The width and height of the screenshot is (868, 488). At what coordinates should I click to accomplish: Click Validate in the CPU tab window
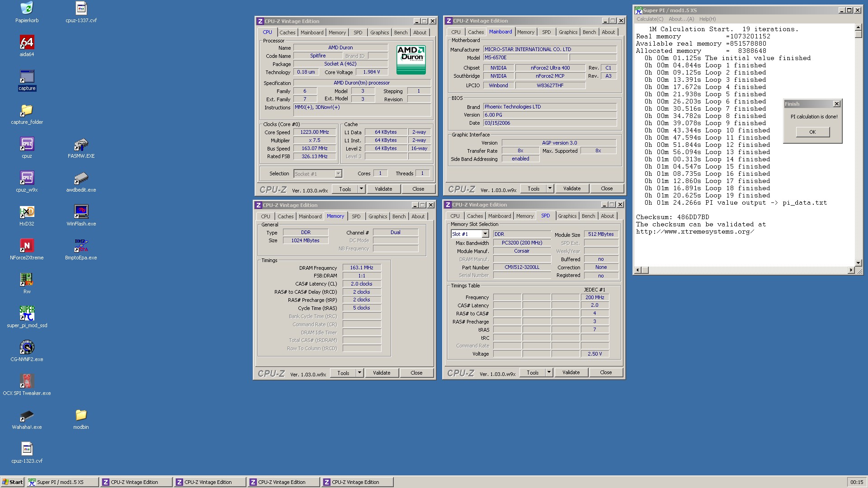[x=383, y=189]
